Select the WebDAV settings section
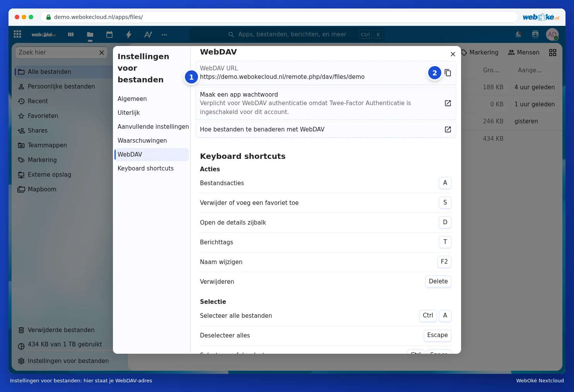Image resolution: width=574 pixels, height=392 pixels. (x=152, y=155)
